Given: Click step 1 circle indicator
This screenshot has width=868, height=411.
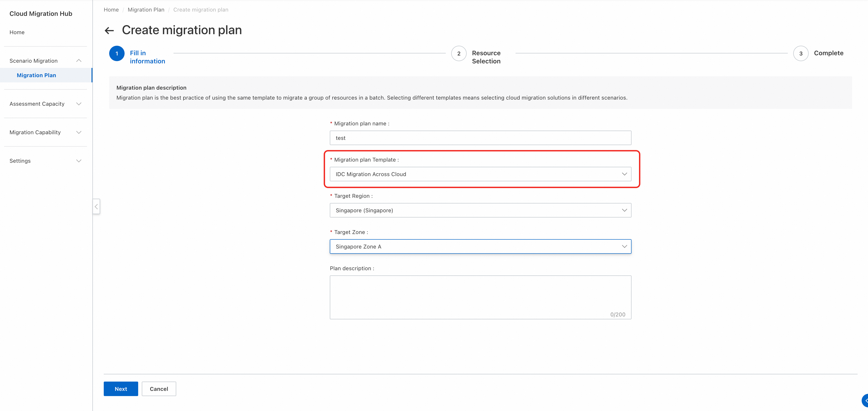Looking at the screenshot, I should (x=117, y=53).
